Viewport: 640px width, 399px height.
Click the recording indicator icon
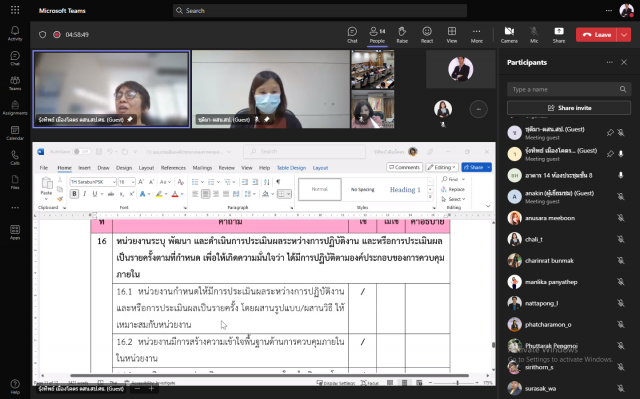(57, 35)
